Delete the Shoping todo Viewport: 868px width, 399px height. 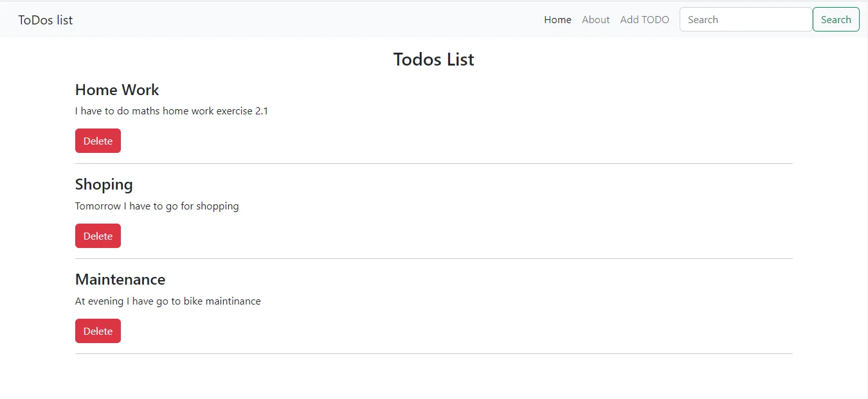click(98, 236)
